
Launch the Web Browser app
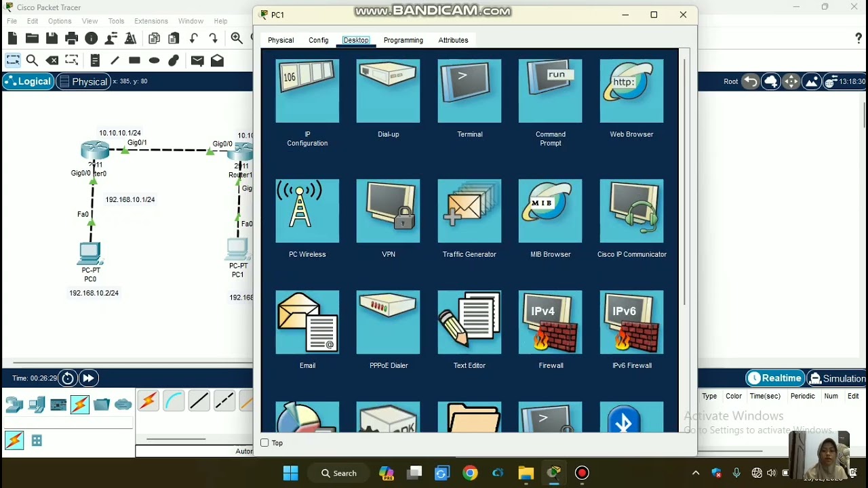tap(631, 91)
